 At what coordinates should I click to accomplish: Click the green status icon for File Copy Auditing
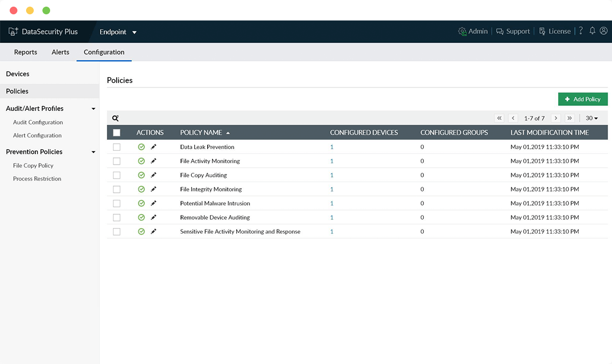pos(142,175)
